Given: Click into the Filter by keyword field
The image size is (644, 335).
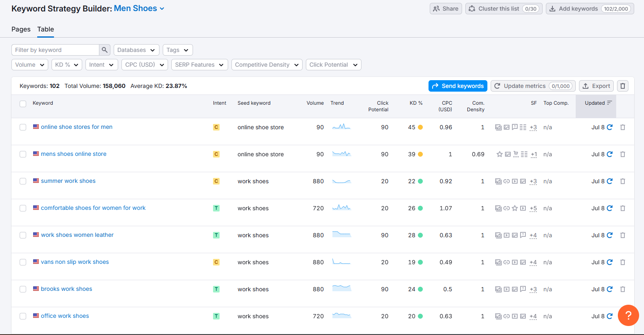Looking at the screenshot, I should click(55, 50).
